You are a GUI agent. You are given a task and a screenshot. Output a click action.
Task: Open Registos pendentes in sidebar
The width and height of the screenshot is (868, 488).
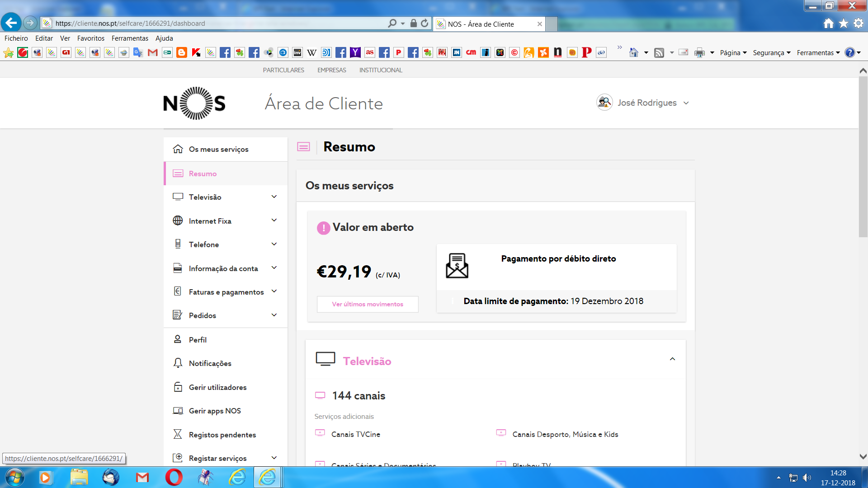[x=226, y=435]
